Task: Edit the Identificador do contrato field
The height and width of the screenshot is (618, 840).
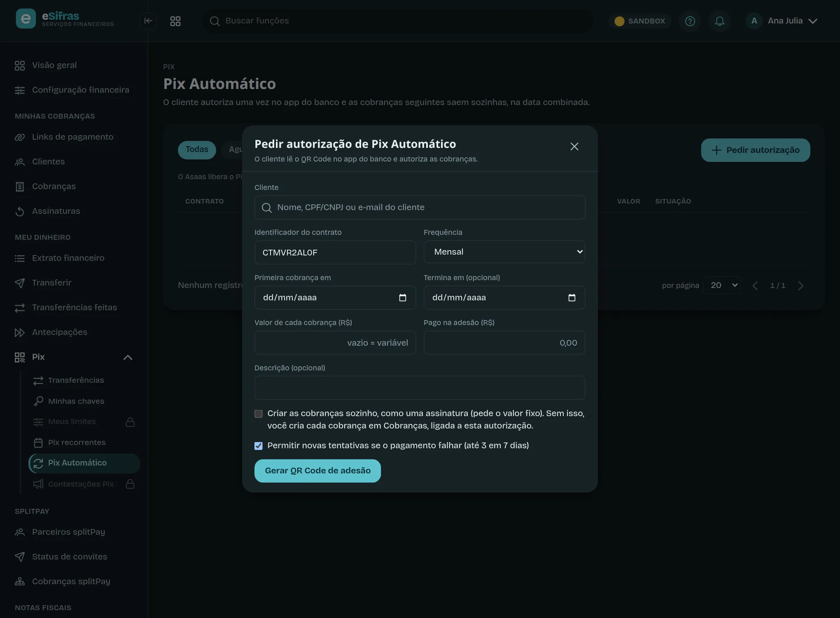Action: pyautogui.click(x=335, y=253)
